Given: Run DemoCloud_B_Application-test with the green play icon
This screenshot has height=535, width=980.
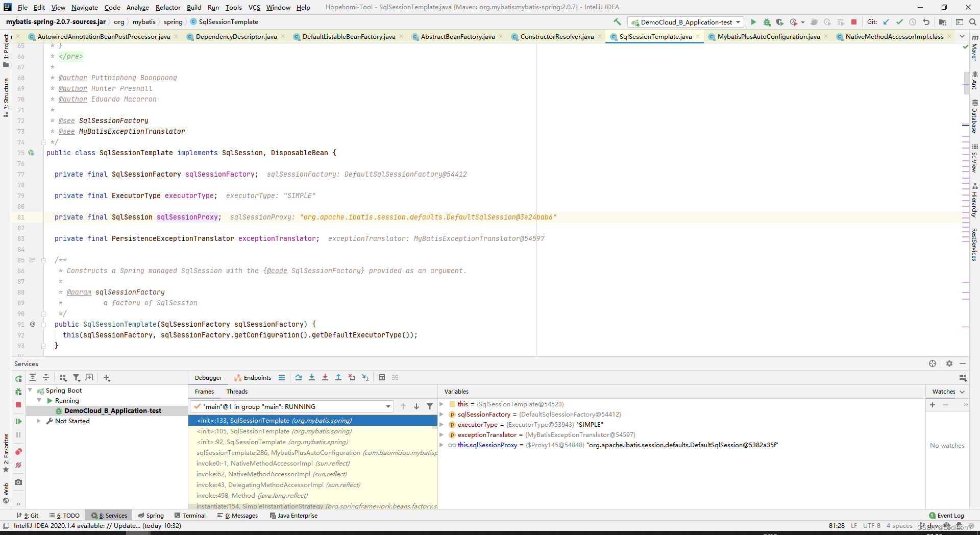Looking at the screenshot, I should click(x=753, y=22).
